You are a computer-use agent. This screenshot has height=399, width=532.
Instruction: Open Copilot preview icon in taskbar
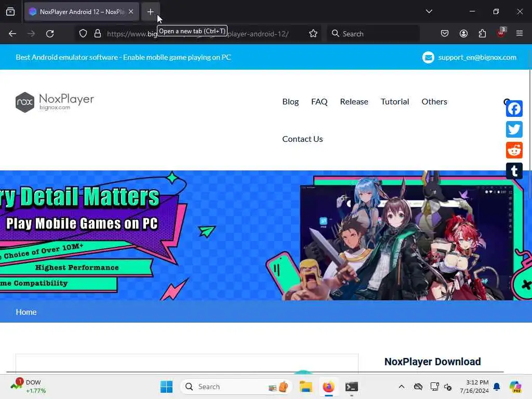515,387
